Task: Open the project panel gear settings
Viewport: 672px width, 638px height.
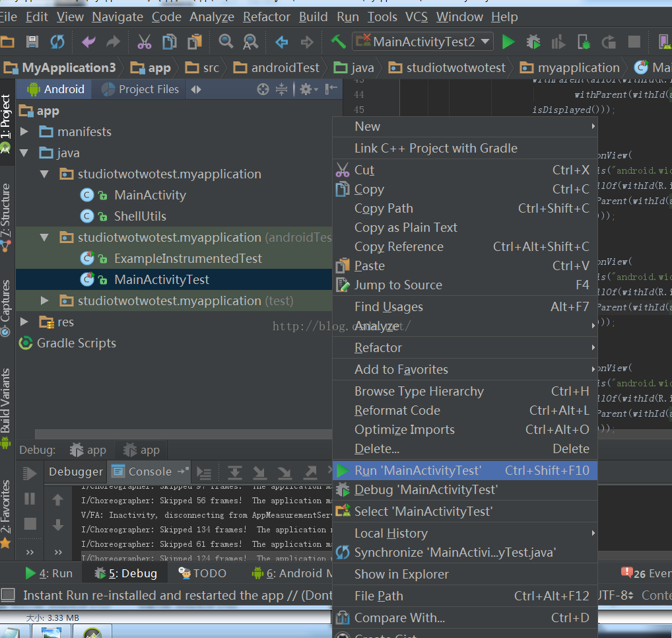Action: pos(306,89)
